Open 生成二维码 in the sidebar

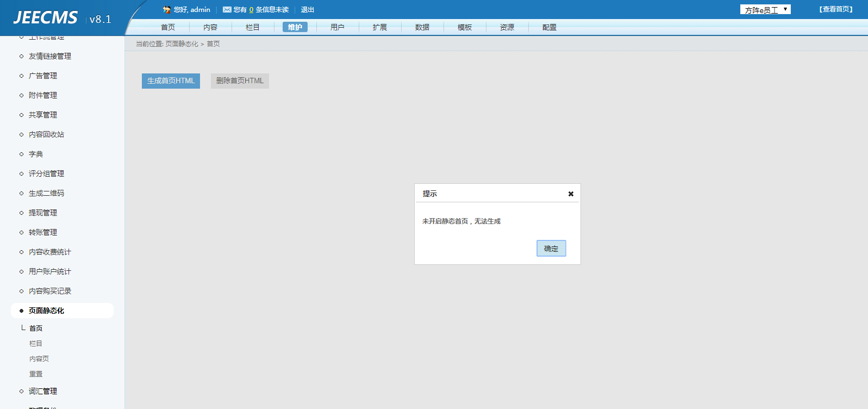point(46,193)
